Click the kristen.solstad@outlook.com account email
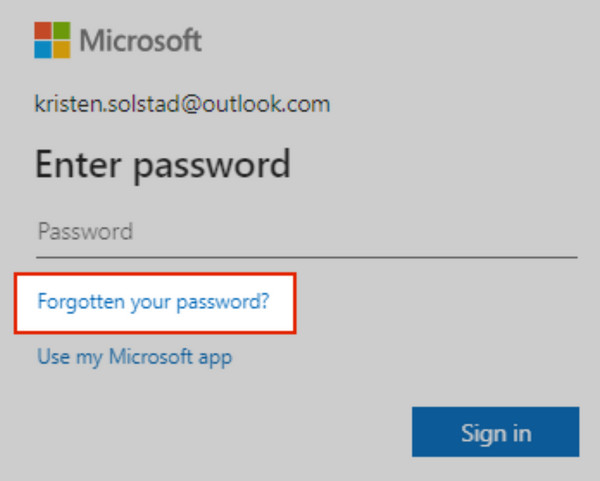Screen dimensions: 600x481 coord(182,104)
